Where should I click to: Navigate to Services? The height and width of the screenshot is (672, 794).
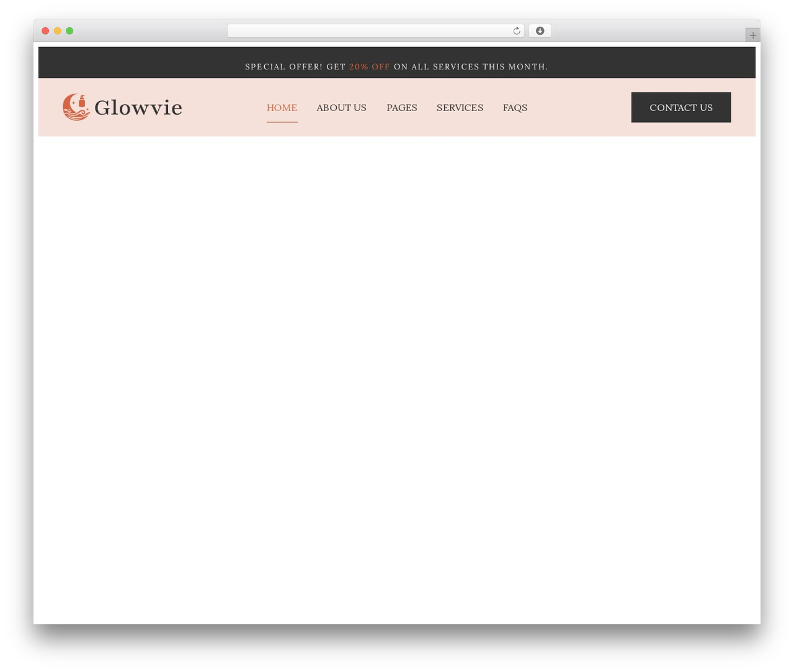pos(460,107)
